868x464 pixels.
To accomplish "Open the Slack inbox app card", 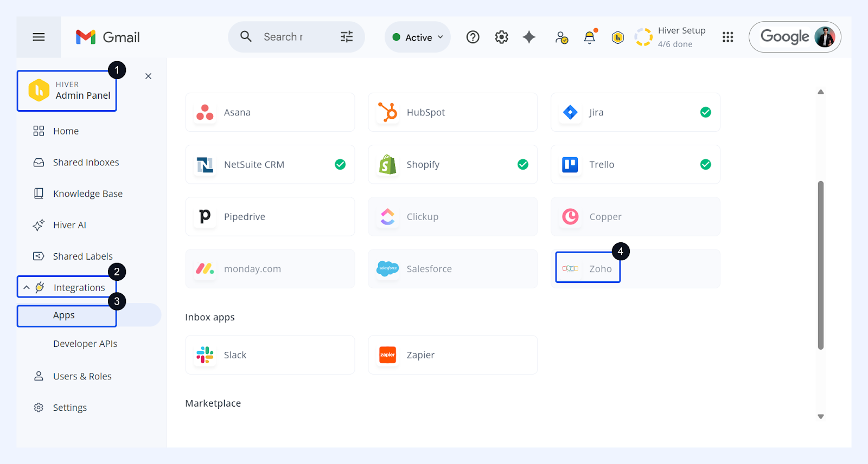I will coord(270,355).
